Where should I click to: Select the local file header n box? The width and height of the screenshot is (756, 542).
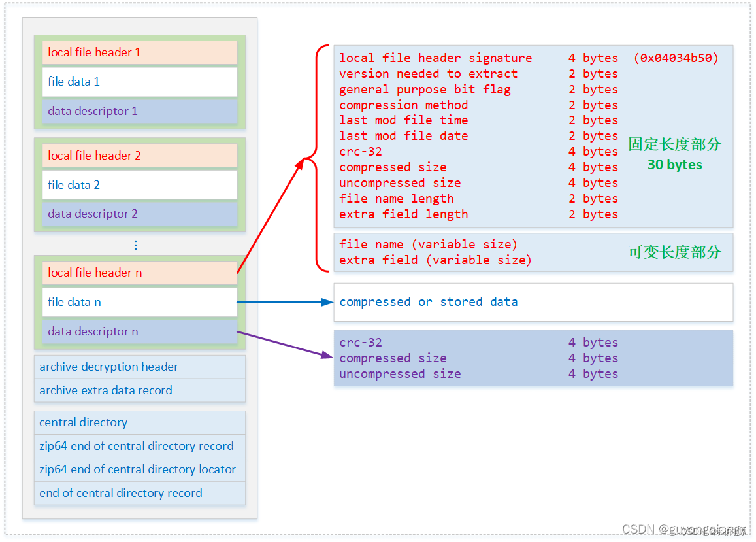(139, 273)
